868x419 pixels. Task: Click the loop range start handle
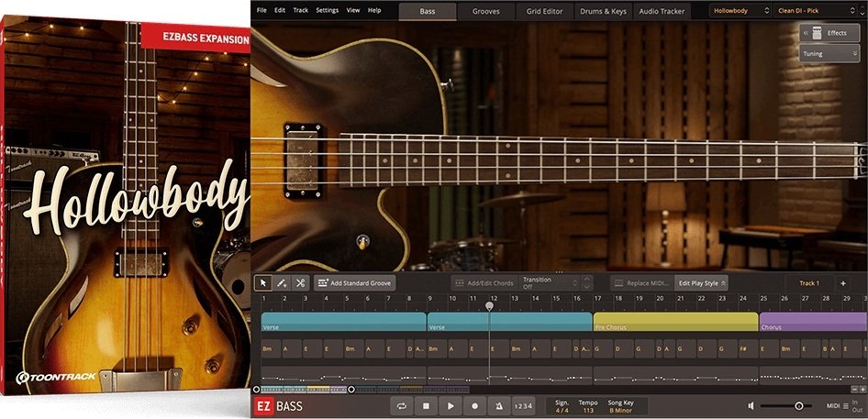click(256, 390)
